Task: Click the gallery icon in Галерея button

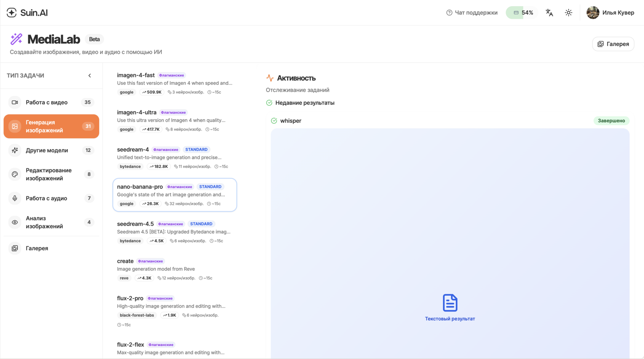Action: (601, 44)
